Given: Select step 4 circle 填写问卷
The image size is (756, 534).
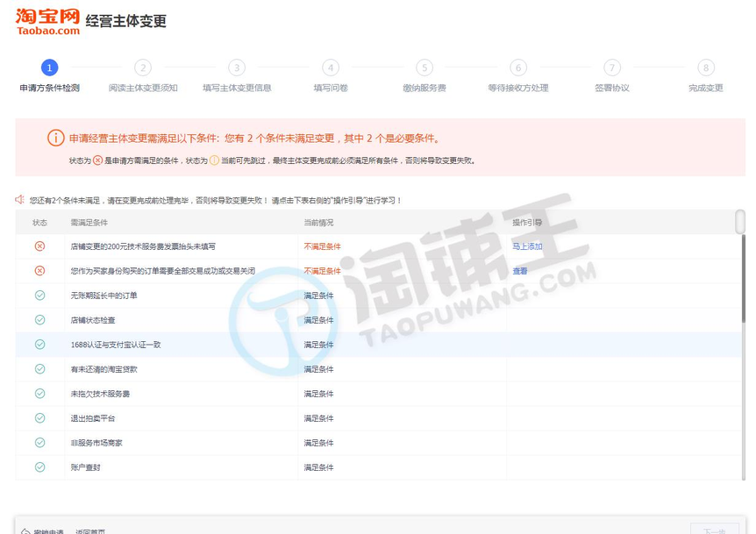Looking at the screenshot, I should [x=331, y=68].
